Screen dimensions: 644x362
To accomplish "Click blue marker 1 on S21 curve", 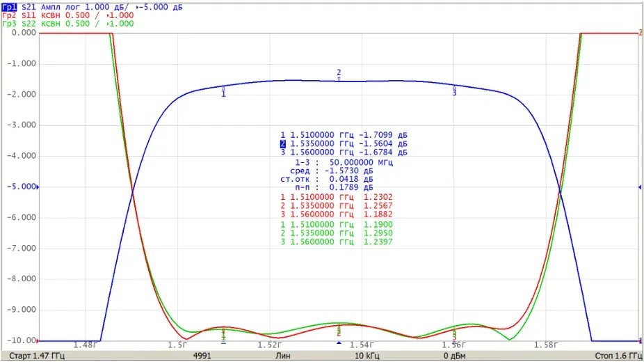I will 223,92.
